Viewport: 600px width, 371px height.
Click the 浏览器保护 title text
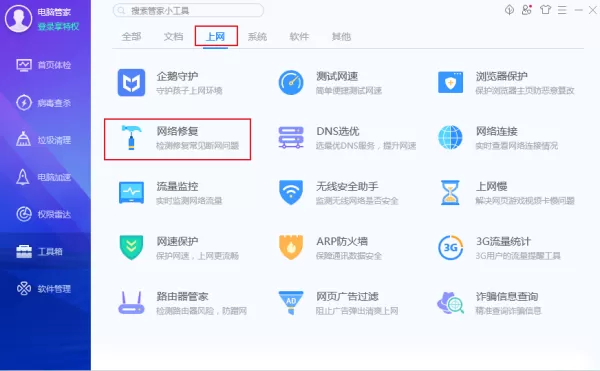[502, 76]
